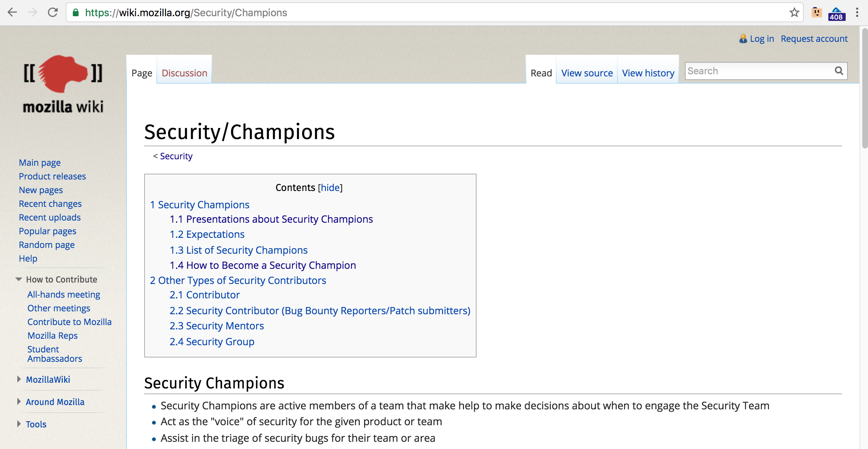Expand the Around Mozilla section

[19, 402]
